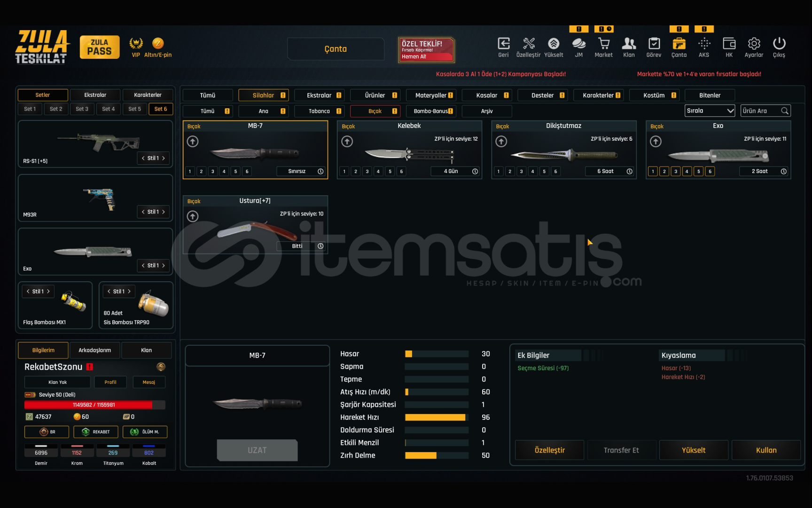Select the Kelebek knife thumbnail
Screen dimensions: 812x508
409,154
